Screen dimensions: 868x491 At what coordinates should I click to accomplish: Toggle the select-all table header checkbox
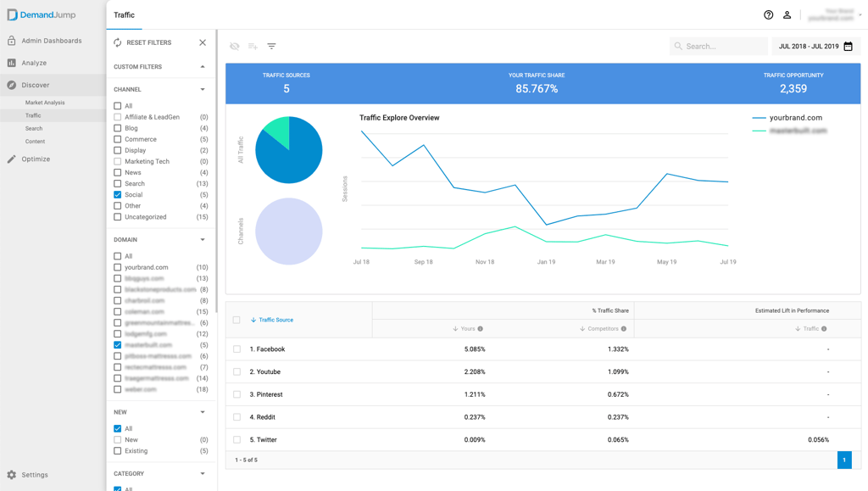click(237, 320)
